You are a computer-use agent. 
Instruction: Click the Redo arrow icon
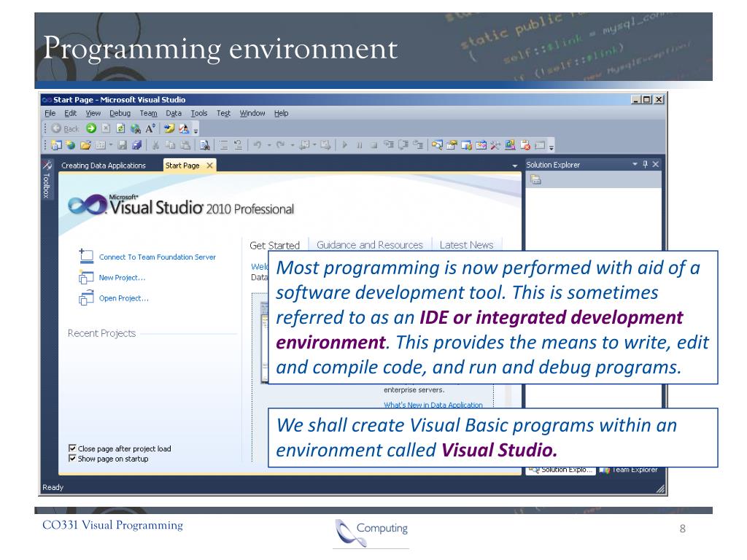[281, 145]
